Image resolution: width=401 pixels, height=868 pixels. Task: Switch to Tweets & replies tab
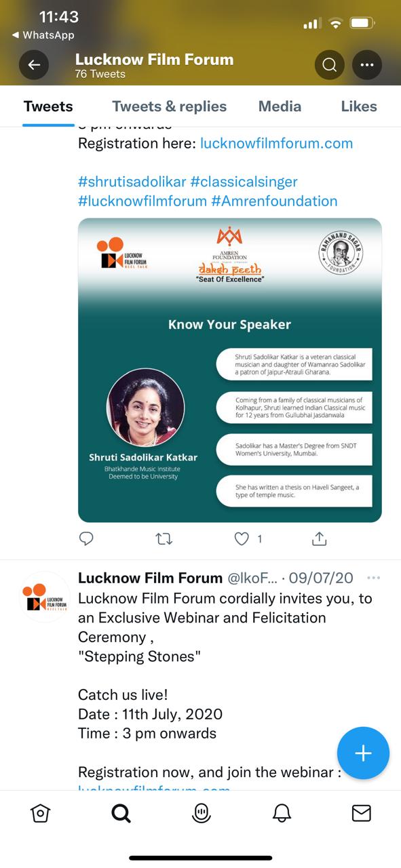point(170,106)
